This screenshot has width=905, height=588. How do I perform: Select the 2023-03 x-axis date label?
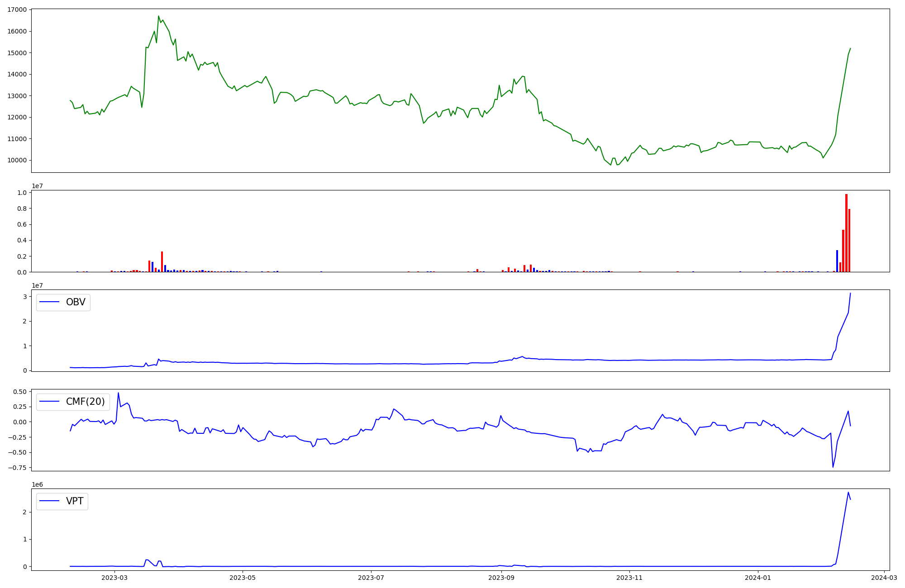pyautogui.click(x=114, y=578)
